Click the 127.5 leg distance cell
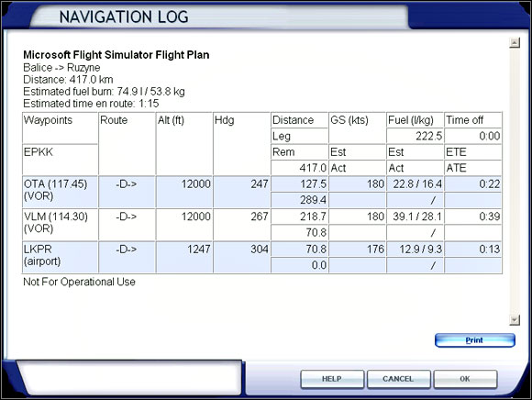 299,183
